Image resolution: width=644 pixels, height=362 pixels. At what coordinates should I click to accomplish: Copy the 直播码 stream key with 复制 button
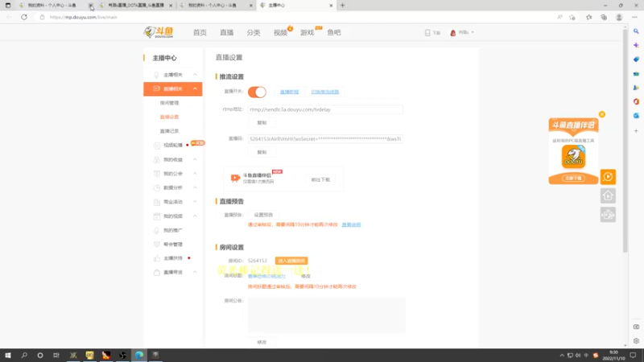pos(262,152)
